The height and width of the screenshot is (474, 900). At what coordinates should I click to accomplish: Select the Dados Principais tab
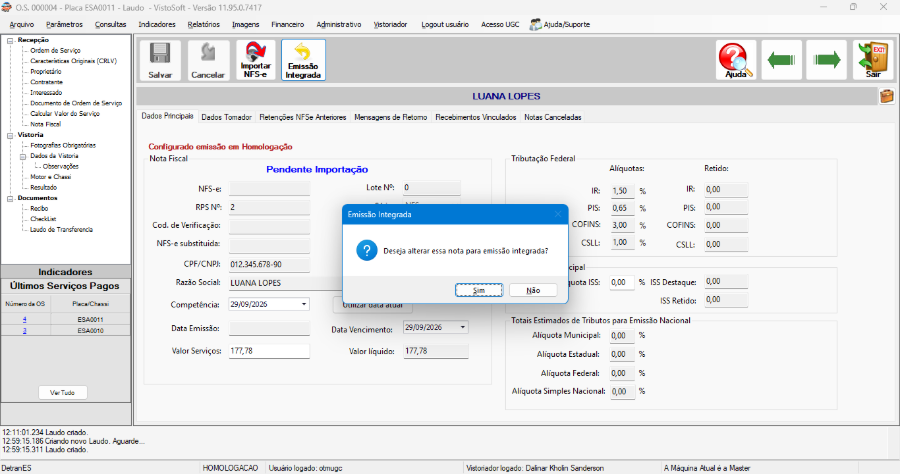point(167,116)
